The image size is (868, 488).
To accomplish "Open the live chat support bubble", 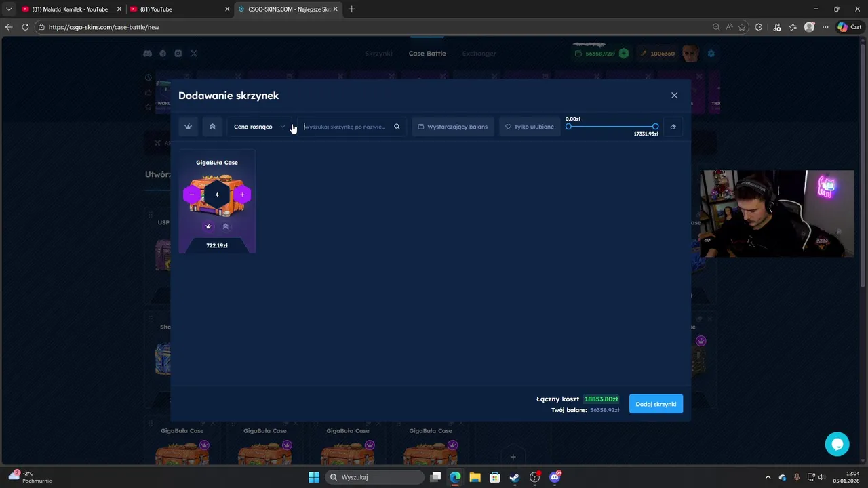I will point(837,444).
